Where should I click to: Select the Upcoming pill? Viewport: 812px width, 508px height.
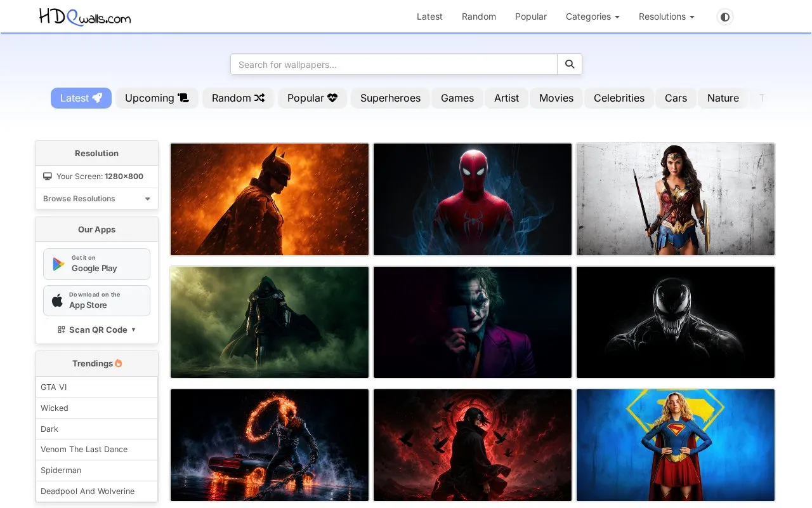point(157,98)
